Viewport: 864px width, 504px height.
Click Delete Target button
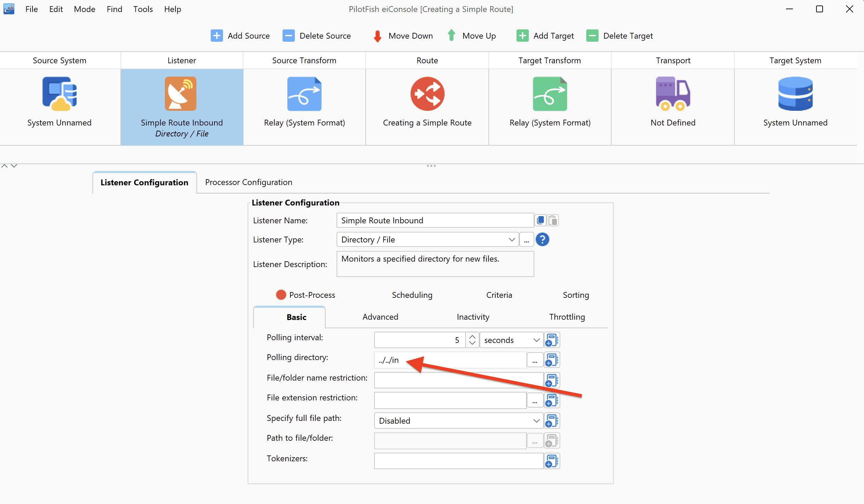[619, 36]
